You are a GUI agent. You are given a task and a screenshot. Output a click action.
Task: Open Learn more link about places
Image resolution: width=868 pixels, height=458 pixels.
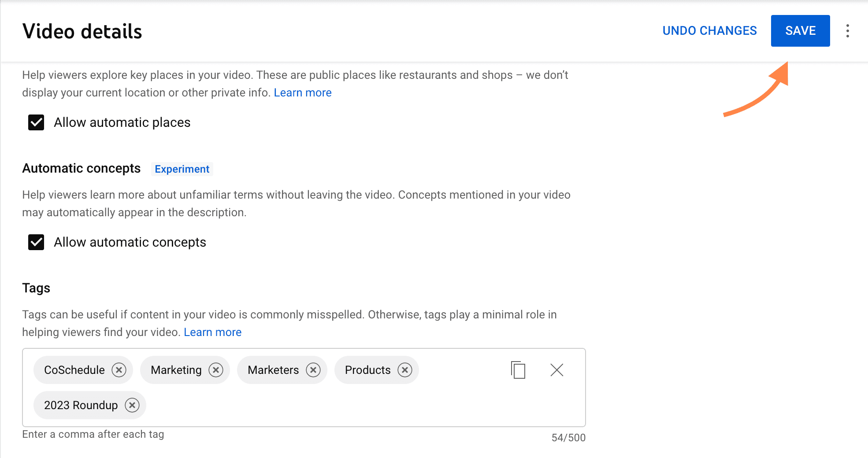click(x=302, y=93)
